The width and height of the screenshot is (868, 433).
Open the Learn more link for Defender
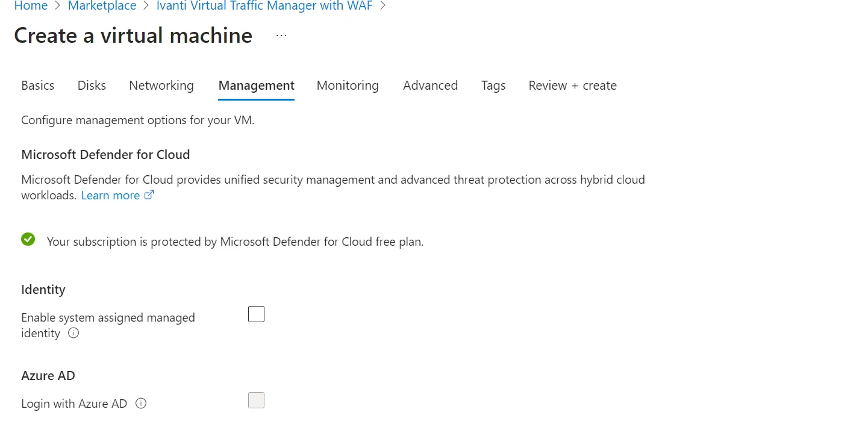pos(110,195)
